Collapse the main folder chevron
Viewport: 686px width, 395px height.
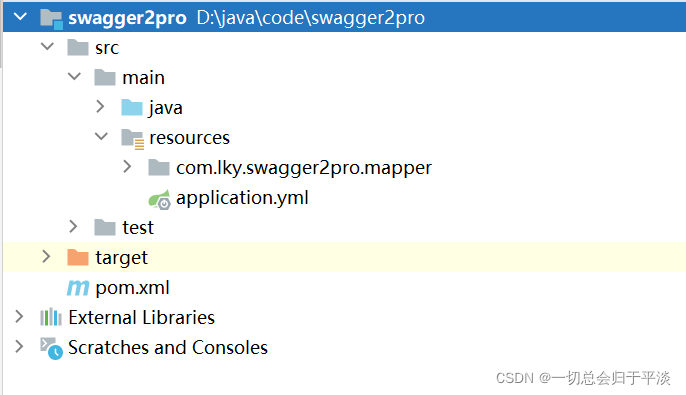click(x=74, y=76)
